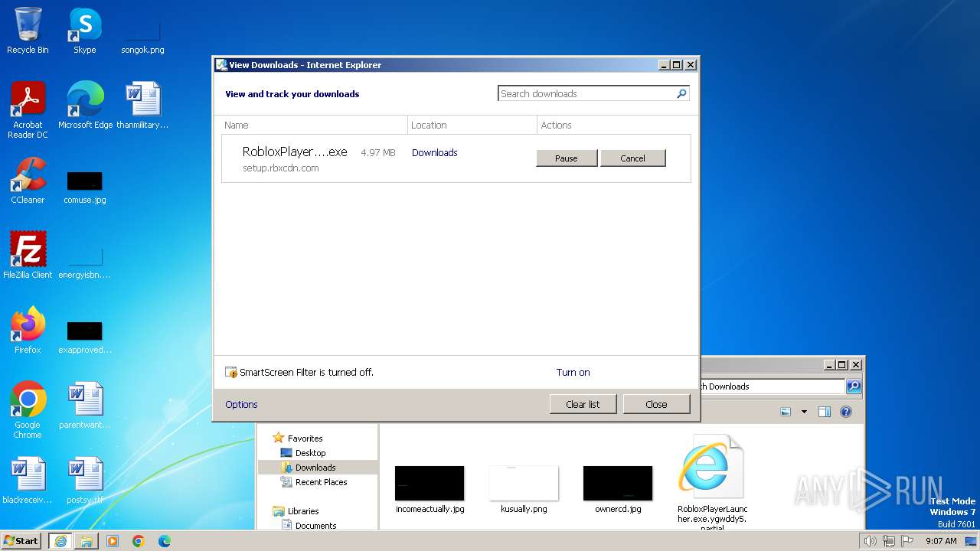Select the parentwant Word document
The height and width of the screenshot is (551, 980).
(x=85, y=405)
